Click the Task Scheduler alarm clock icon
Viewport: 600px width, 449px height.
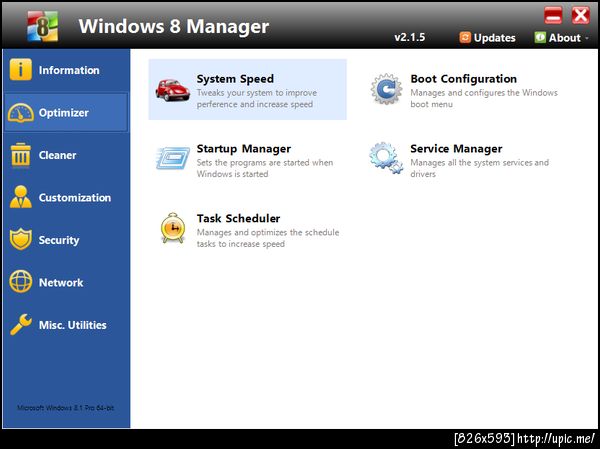pos(173,228)
